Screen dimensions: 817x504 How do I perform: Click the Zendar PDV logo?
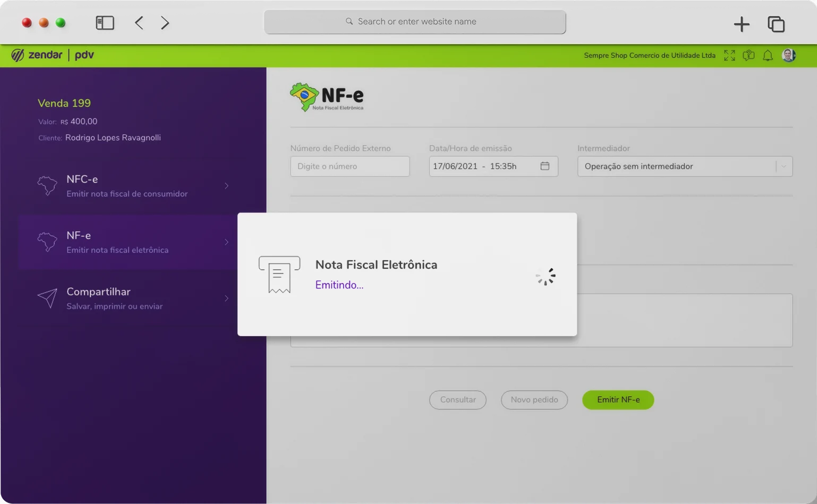pos(53,55)
